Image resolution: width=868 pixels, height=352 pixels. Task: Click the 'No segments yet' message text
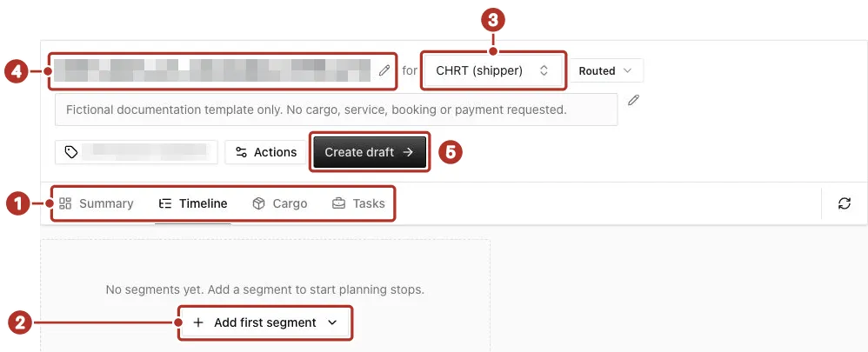[265, 289]
